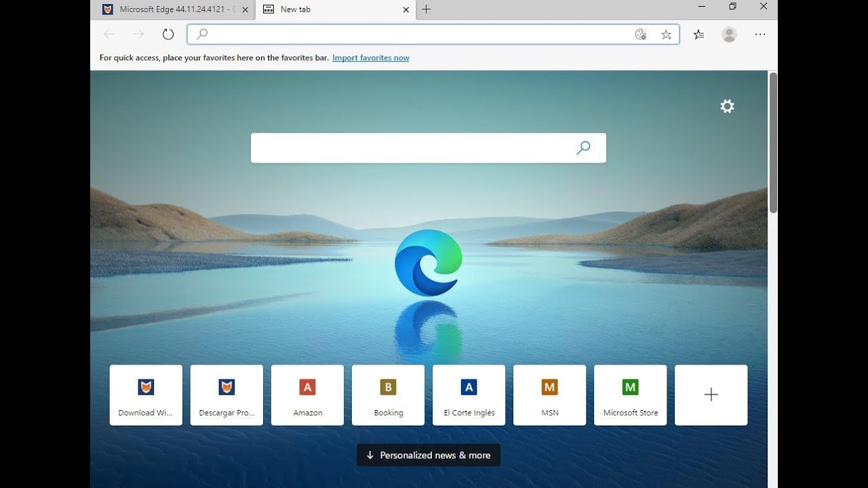
Task: Open the Favorites list icon
Action: [698, 35]
